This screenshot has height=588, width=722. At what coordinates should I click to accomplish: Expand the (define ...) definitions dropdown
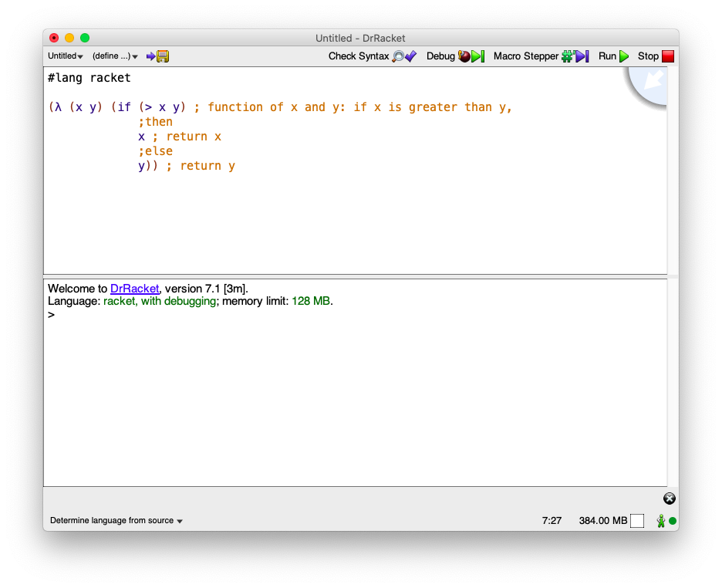point(115,56)
